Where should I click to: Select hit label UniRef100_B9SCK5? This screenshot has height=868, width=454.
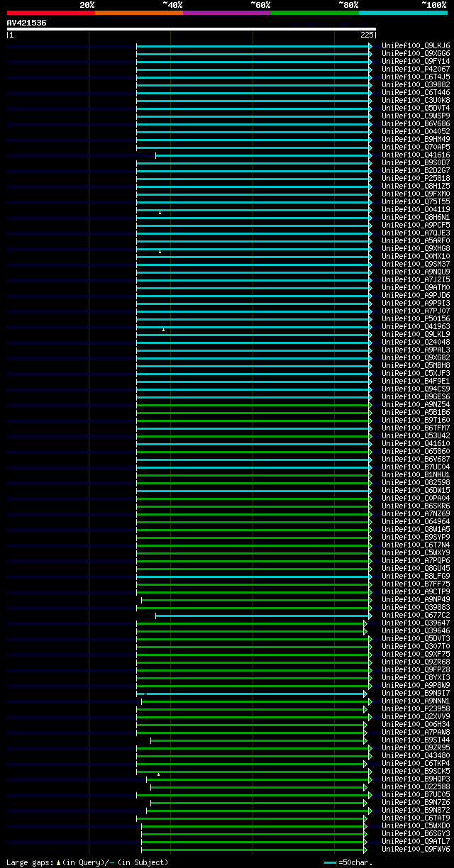tap(416, 771)
